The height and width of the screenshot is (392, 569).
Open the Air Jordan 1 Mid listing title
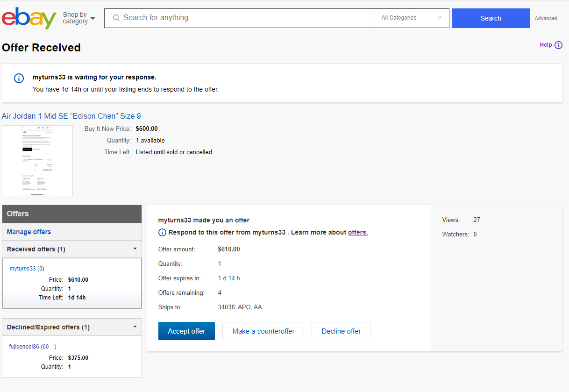click(71, 116)
